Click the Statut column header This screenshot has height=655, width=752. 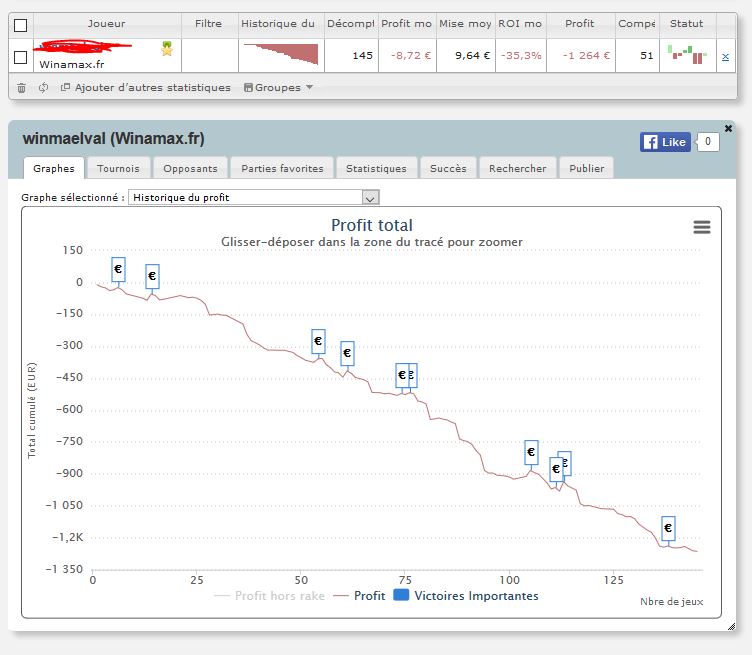[x=686, y=23]
